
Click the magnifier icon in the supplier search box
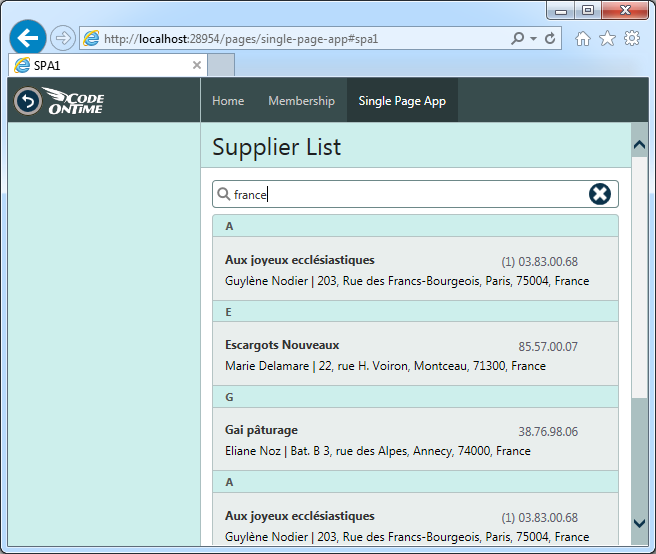point(224,194)
